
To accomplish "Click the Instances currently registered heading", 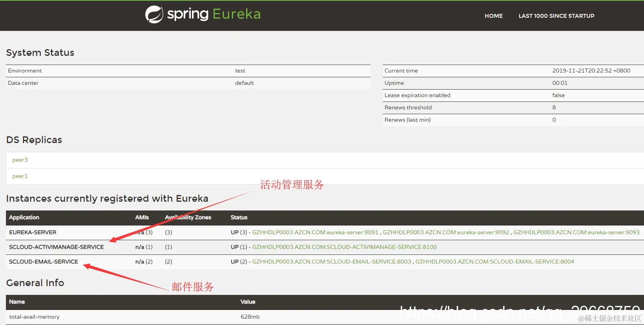I will (x=107, y=199).
